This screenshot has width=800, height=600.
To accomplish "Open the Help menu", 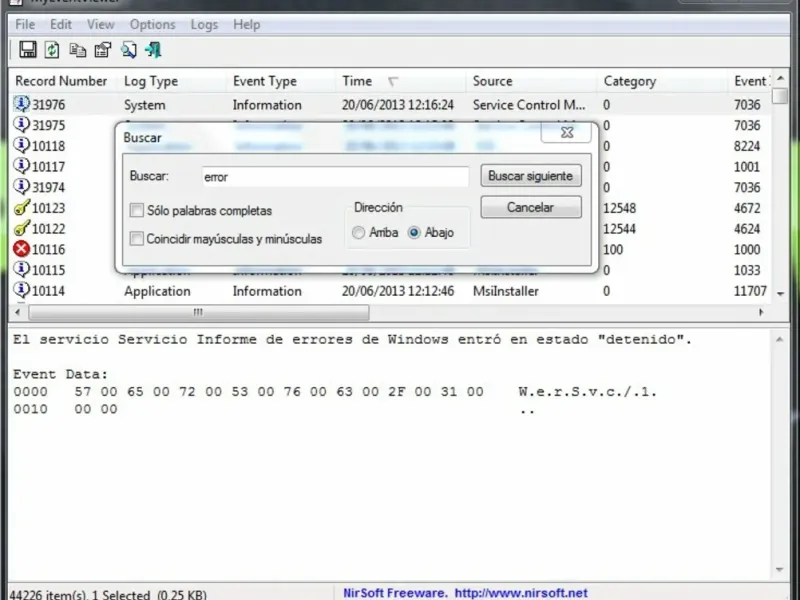I will (246, 24).
